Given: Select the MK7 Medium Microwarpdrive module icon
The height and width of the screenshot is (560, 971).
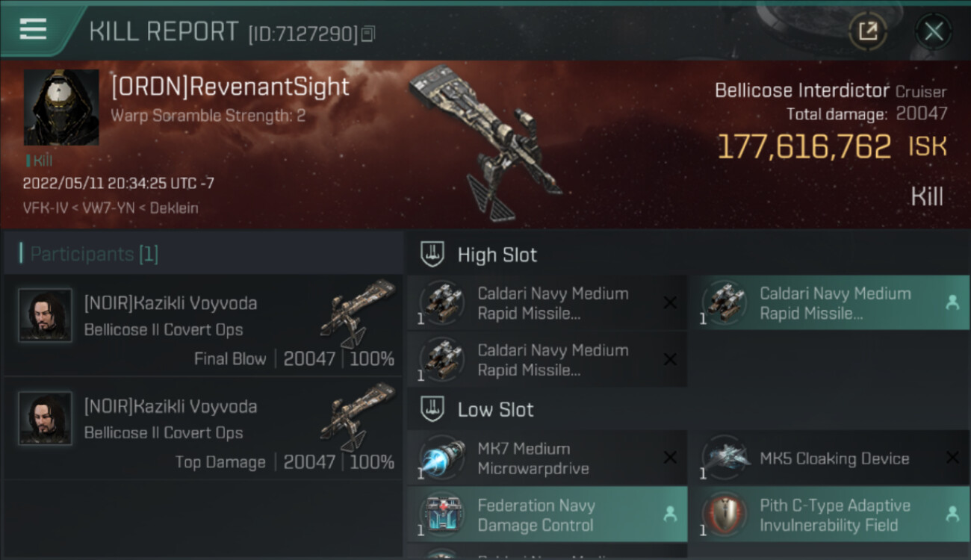Looking at the screenshot, I should (x=442, y=458).
